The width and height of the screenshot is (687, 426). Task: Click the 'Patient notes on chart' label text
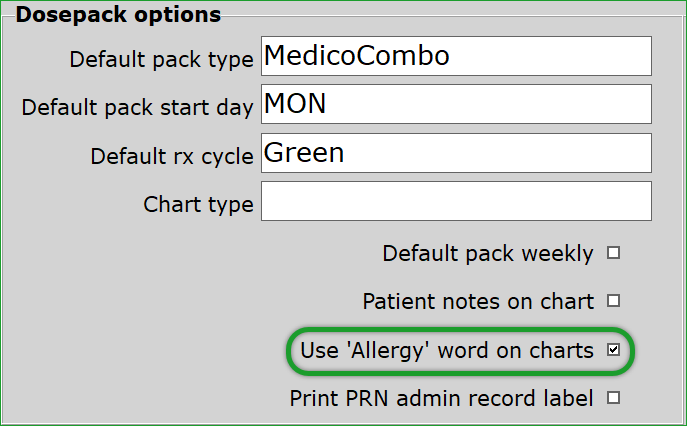coord(477,301)
